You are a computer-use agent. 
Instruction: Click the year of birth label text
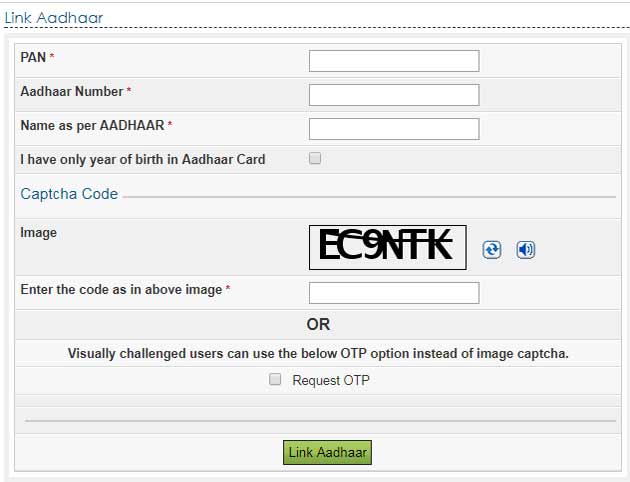pos(143,159)
